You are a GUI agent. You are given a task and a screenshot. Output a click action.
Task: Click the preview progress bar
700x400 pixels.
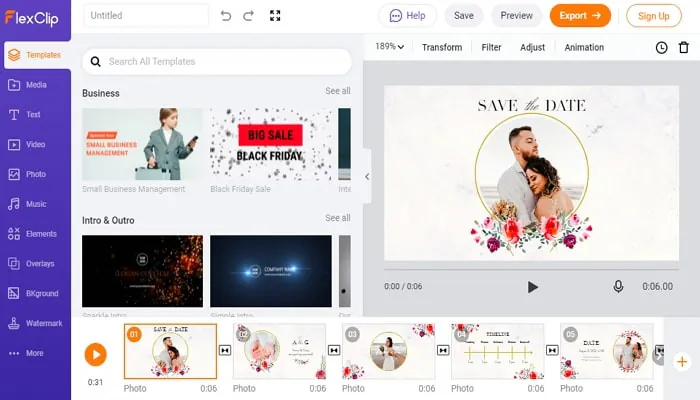[x=531, y=270]
